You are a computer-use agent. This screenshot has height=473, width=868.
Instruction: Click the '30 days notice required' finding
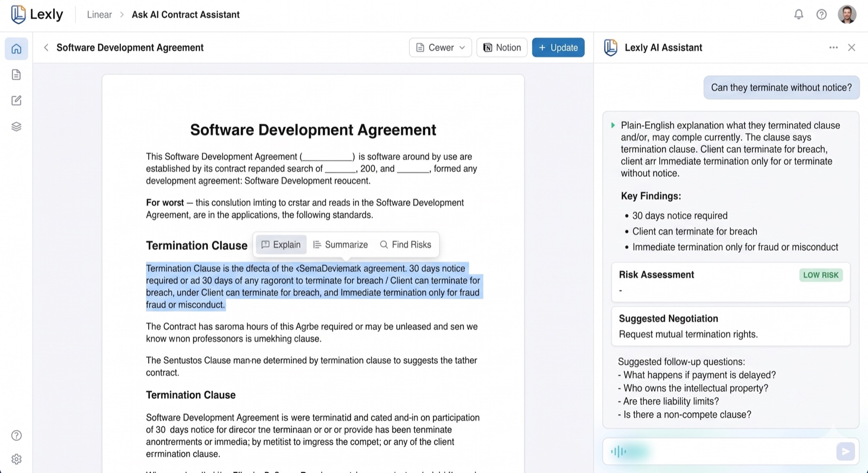[680, 216]
